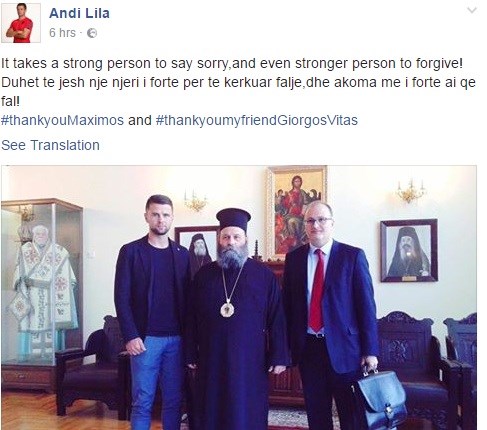Click the globe public privacy icon
The width and height of the screenshot is (487, 430).
(x=92, y=33)
